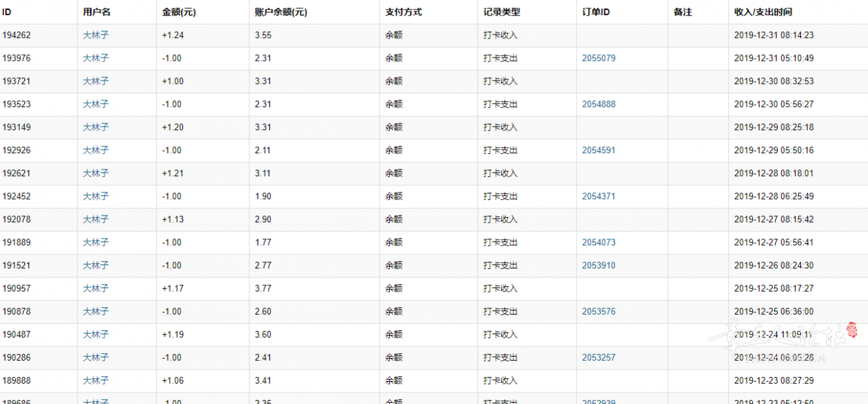Click account balance 1.90
This screenshot has width=868, height=404.
pos(263,197)
